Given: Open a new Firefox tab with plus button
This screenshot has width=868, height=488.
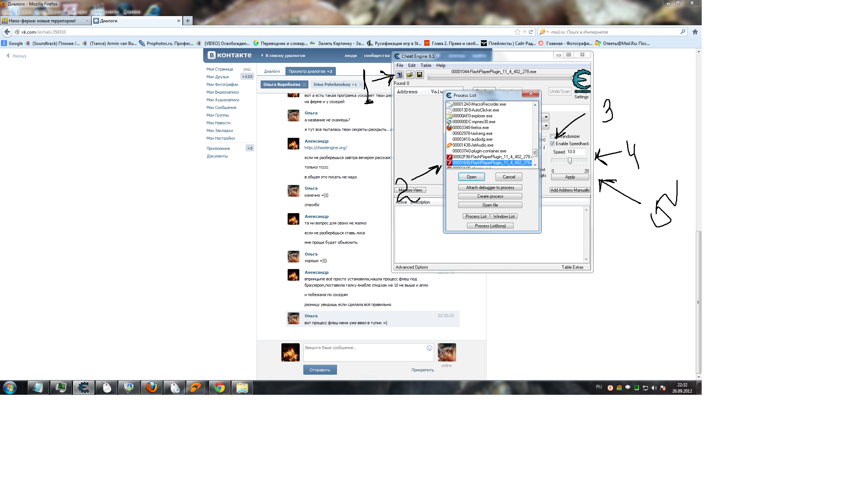Looking at the screenshot, I should pyautogui.click(x=187, y=21).
